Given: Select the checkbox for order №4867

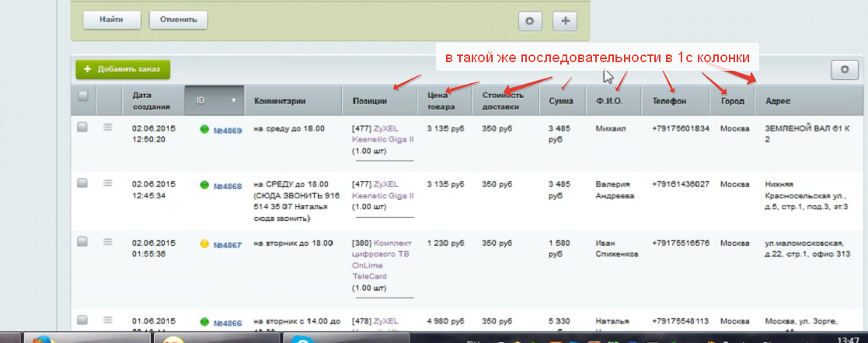Looking at the screenshot, I should 82,243.
